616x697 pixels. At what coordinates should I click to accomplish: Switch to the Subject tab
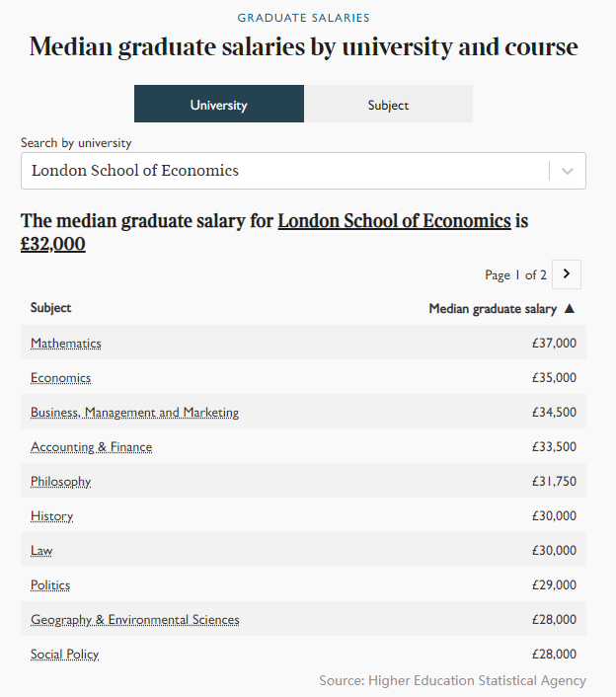388,105
